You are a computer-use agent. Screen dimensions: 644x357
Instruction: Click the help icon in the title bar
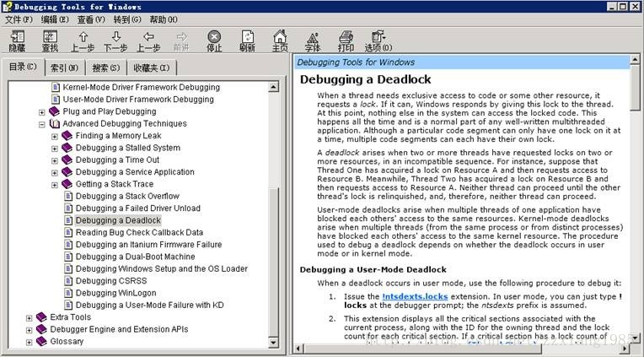(x=7, y=6)
